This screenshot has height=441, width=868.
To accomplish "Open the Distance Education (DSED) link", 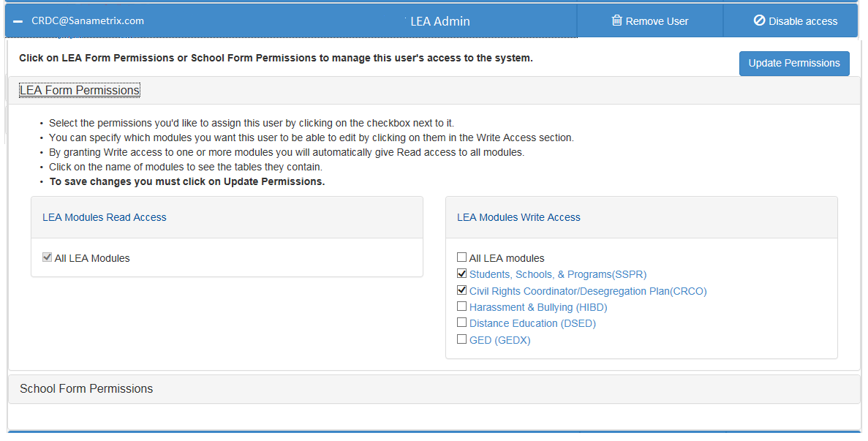I will (x=532, y=323).
